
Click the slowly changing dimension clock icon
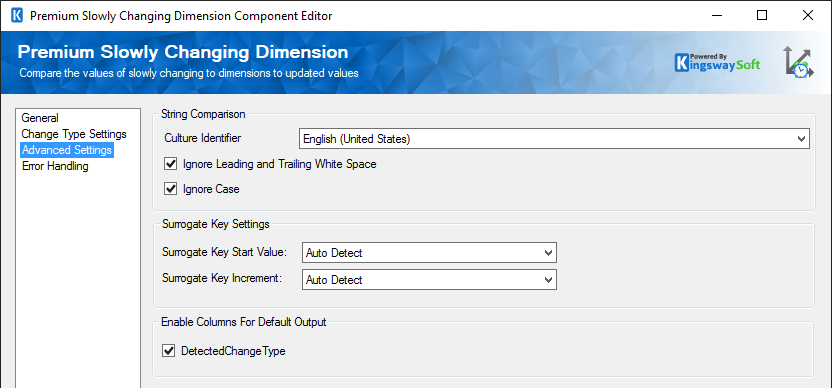[x=798, y=63]
